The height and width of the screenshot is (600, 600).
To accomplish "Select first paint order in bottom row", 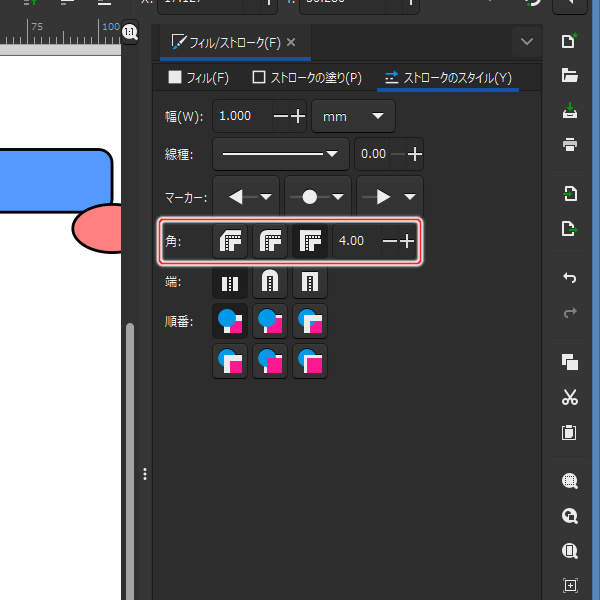I will click(230, 361).
